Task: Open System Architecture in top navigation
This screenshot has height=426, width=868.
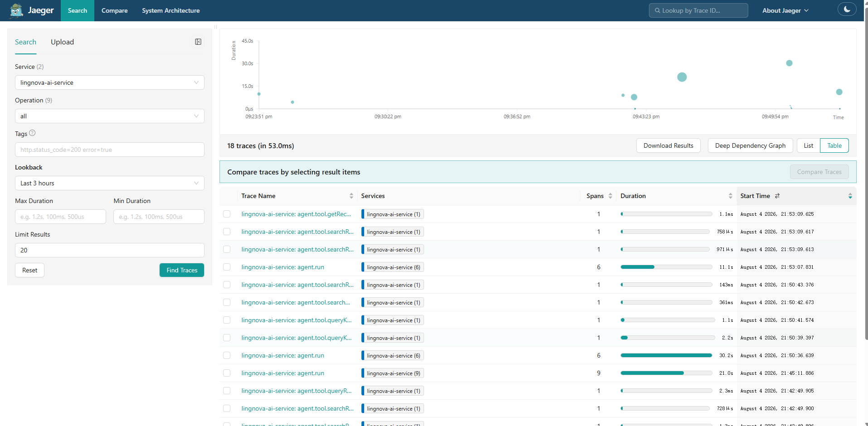Action: pos(171,10)
